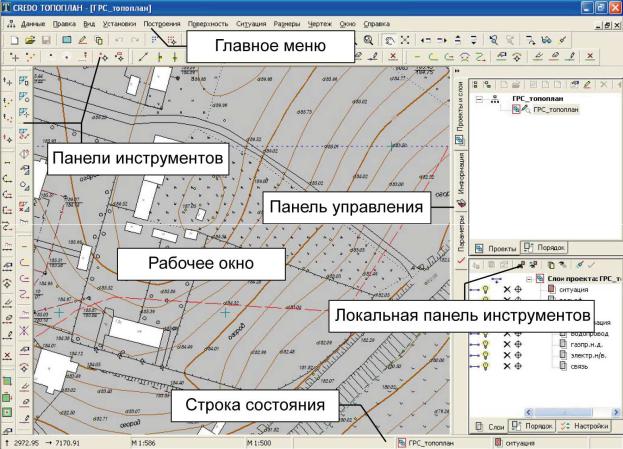Open the vertical Информация side tab
The image size is (623, 449).
point(461,180)
